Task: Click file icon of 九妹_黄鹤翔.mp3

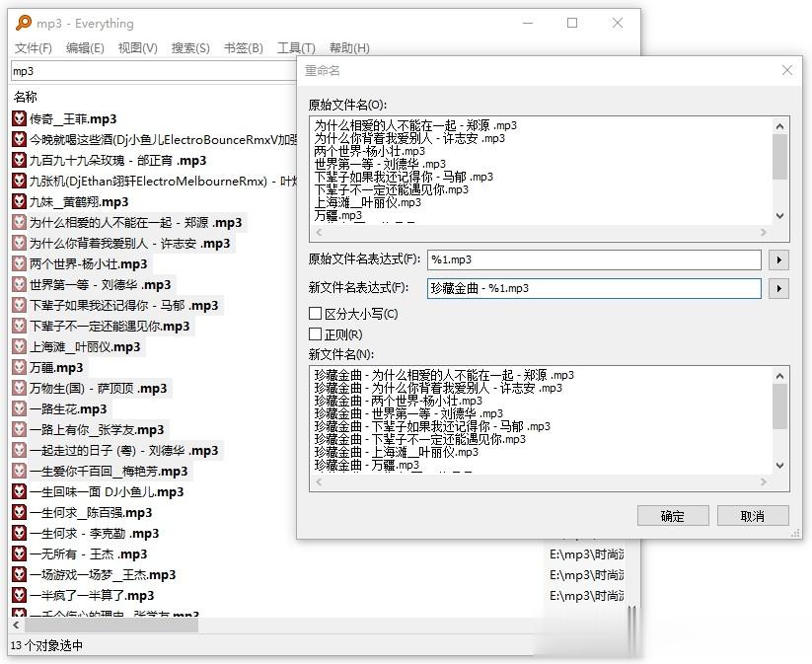Action: tap(19, 201)
